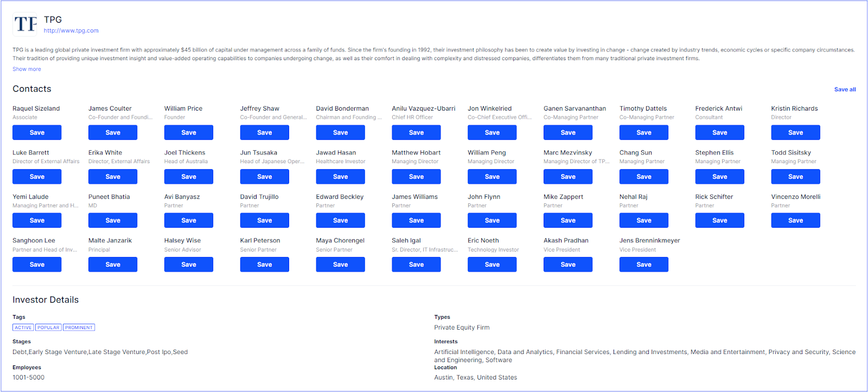Select the "Private Equity Firm" type text
This screenshot has width=868, height=392.
[x=462, y=327]
